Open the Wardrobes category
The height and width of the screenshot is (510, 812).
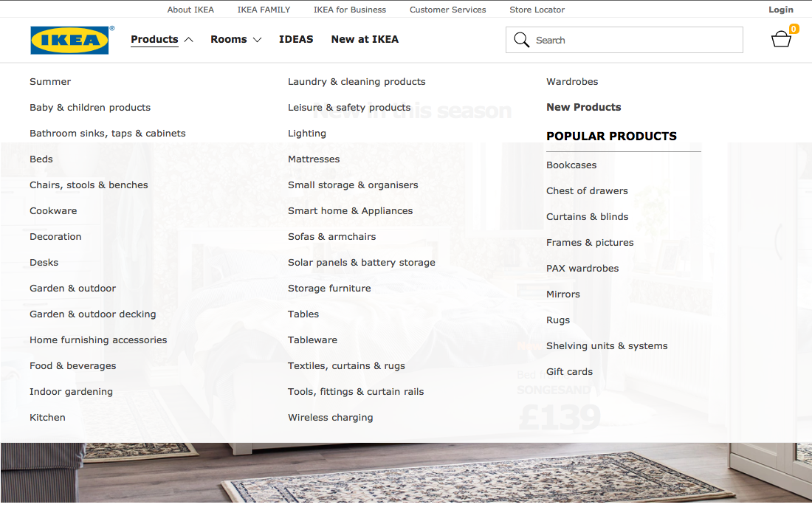click(572, 81)
